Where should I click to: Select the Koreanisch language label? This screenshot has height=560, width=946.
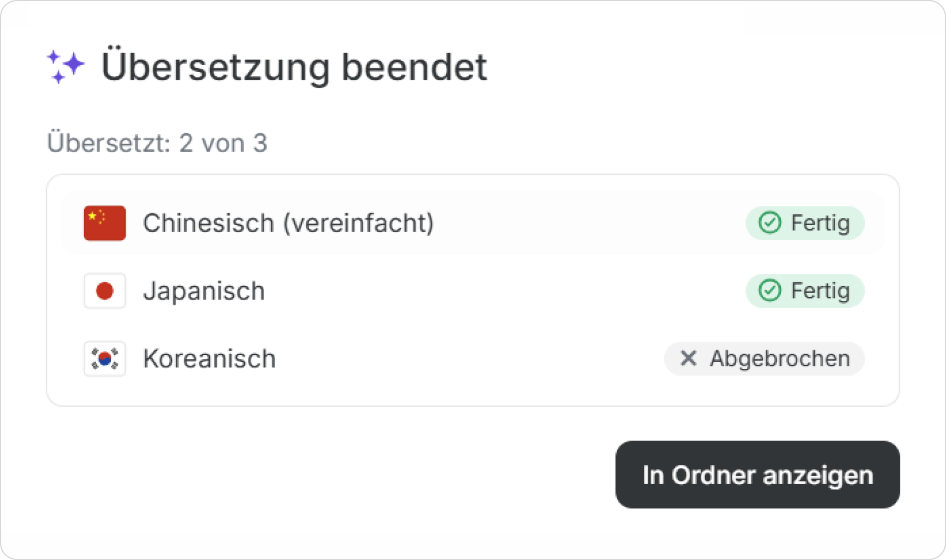209,359
